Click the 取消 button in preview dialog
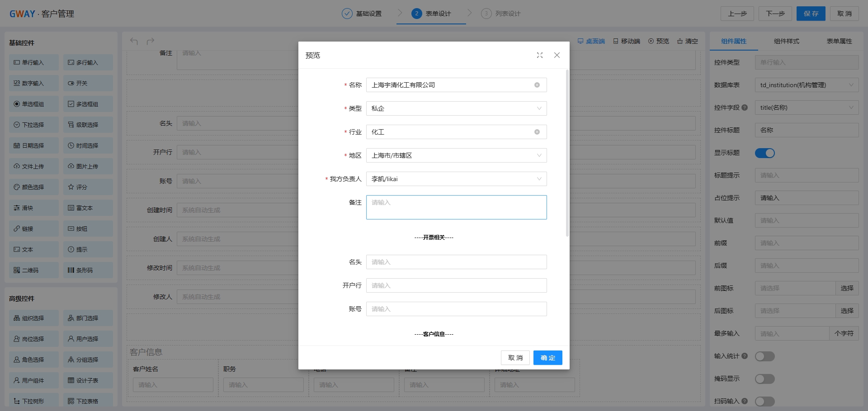This screenshot has height=411, width=868. (x=515, y=358)
